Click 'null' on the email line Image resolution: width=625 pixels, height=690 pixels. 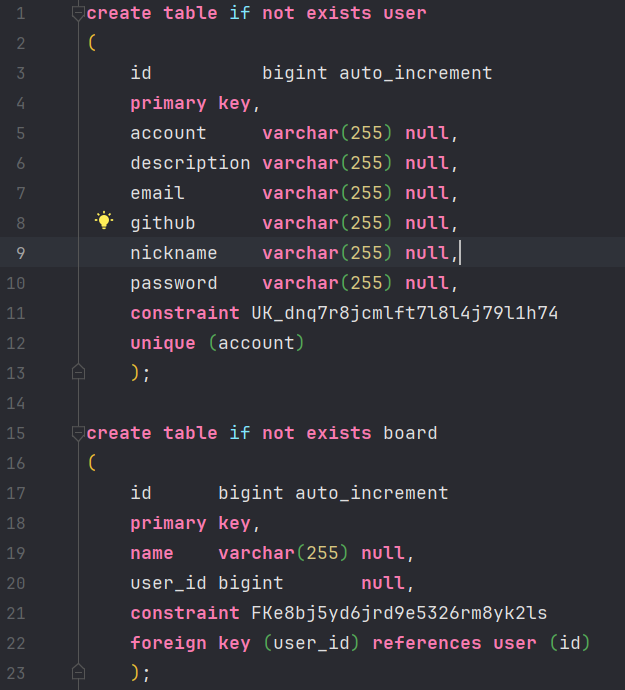coord(426,193)
